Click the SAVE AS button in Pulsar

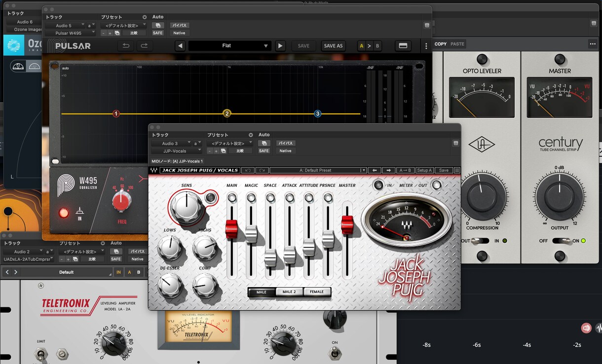point(333,46)
